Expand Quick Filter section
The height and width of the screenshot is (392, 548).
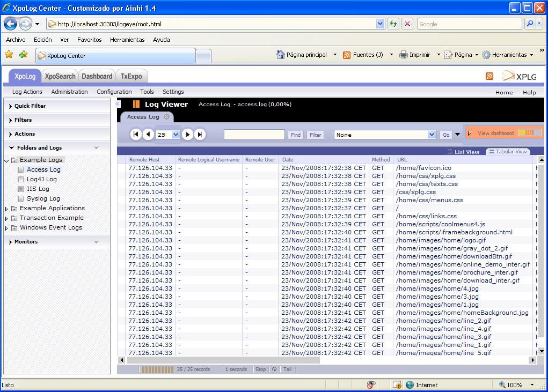coord(10,106)
